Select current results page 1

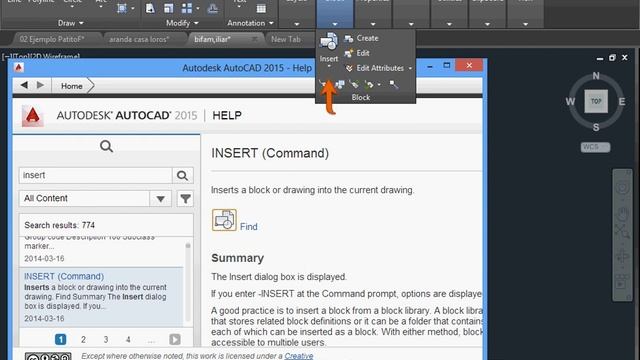coord(60,339)
